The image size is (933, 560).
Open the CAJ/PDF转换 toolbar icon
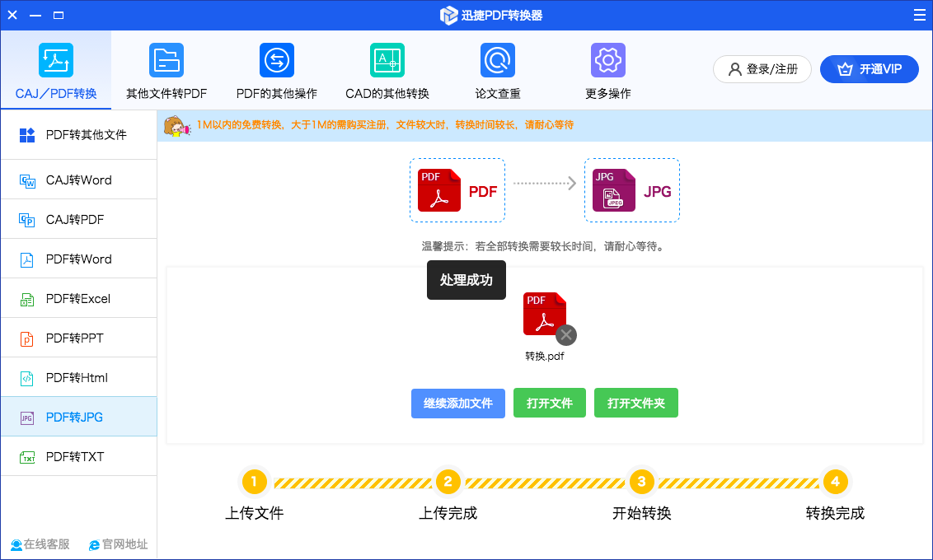tap(56, 60)
